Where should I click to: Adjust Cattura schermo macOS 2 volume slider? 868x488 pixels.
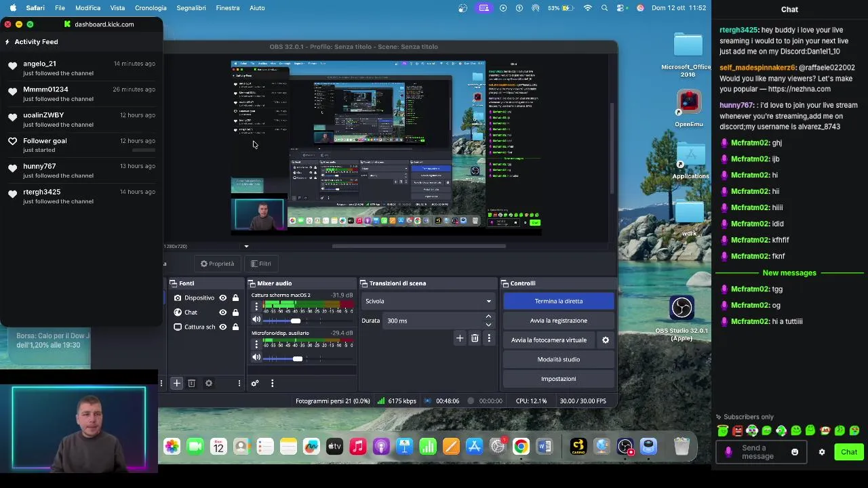295,321
